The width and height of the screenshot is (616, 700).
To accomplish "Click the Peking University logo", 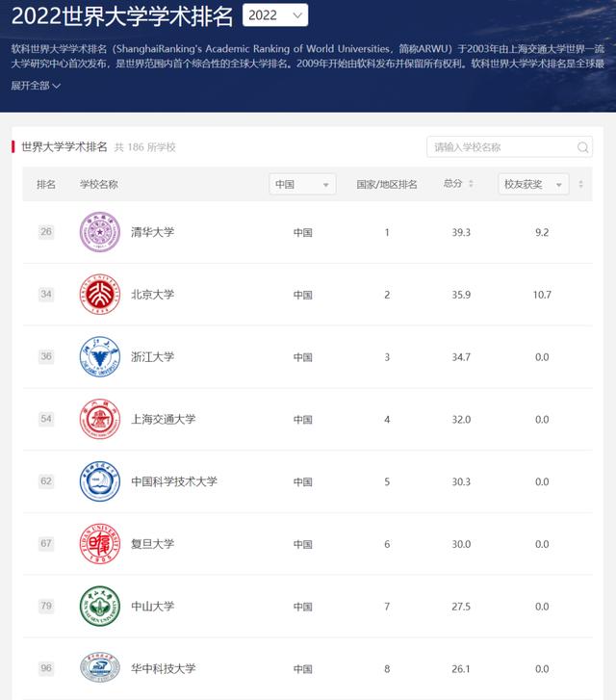I will 99,295.
